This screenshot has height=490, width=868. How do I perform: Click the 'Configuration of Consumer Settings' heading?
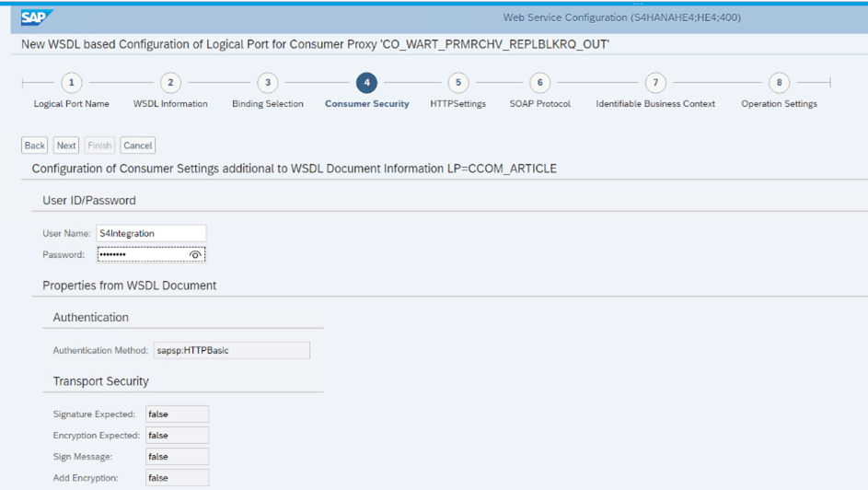pyautogui.click(x=294, y=169)
